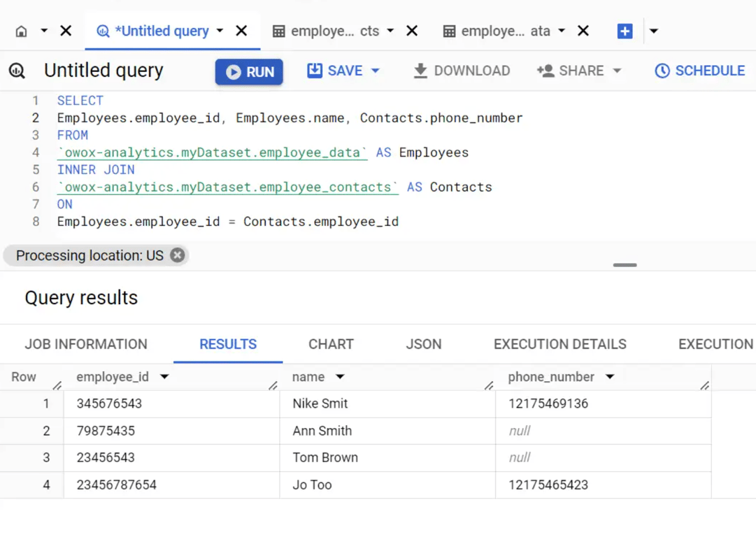Click the phone_number column resize handle
This screenshot has width=756, height=537.
coord(705,385)
